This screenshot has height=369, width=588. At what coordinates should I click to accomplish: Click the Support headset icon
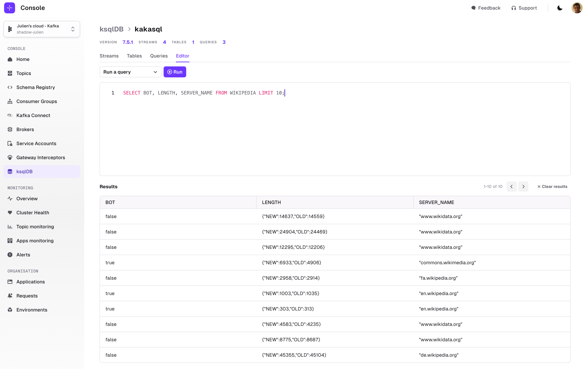pyautogui.click(x=514, y=8)
